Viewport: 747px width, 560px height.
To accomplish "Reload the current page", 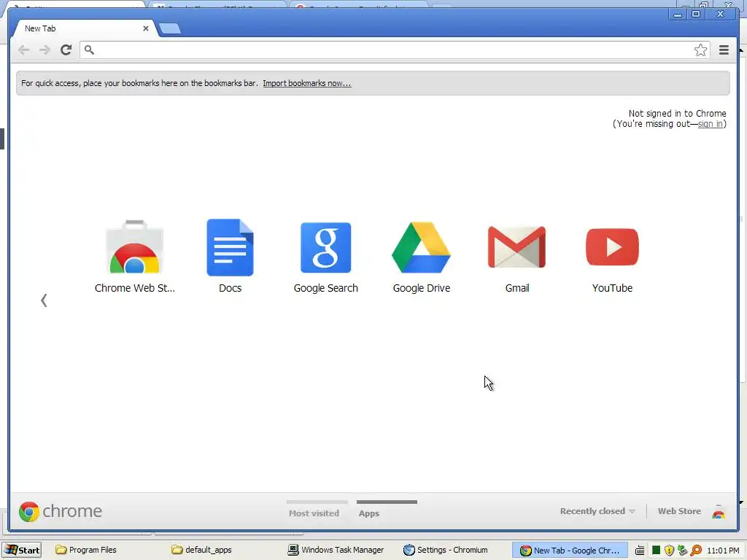I will (x=66, y=50).
